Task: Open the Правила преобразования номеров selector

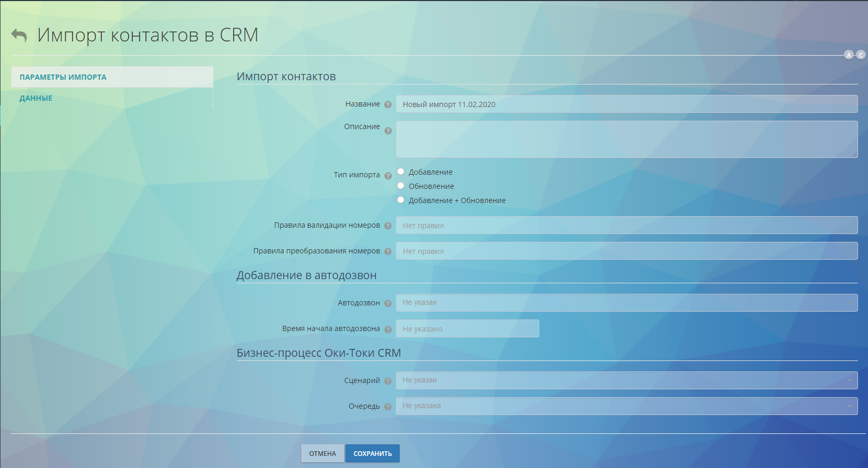Action: click(x=626, y=251)
